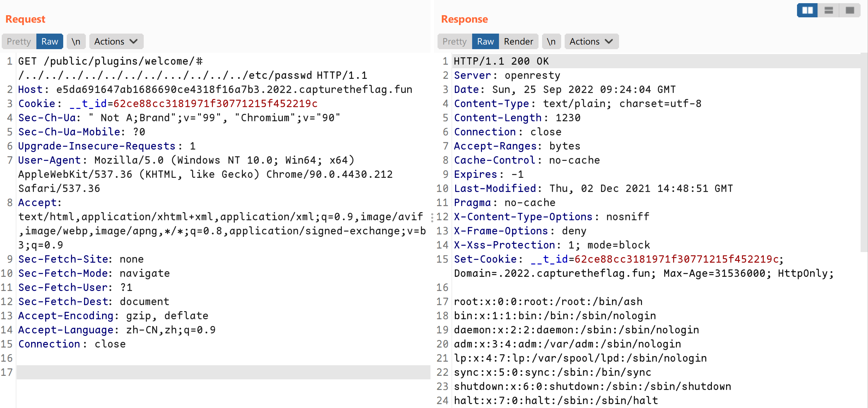Click the Request Actions chevron arrow
The image size is (868, 408).
[x=133, y=41]
